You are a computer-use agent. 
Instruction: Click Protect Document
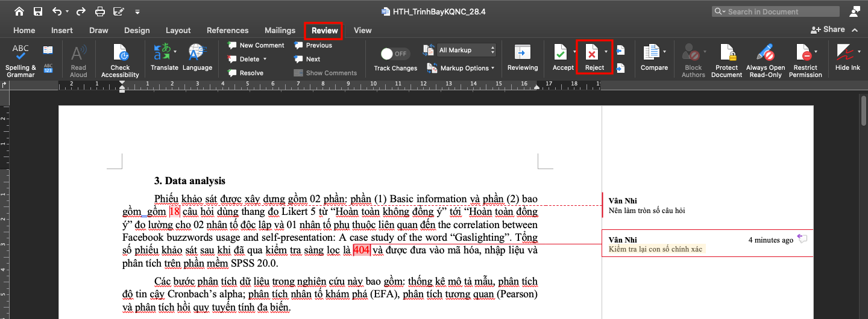pyautogui.click(x=727, y=61)
